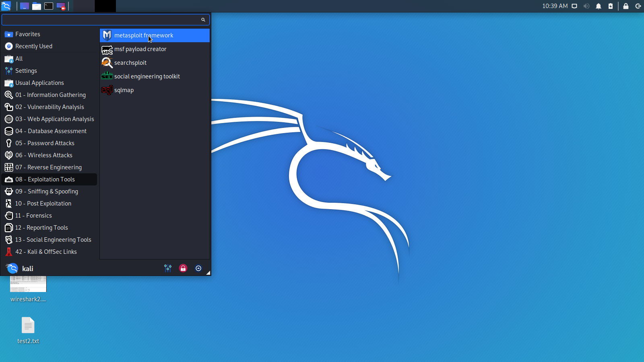The height and width of the screenshot is (362, 644).
Task: Start social engineering toolkit
Action: [155, 76]
